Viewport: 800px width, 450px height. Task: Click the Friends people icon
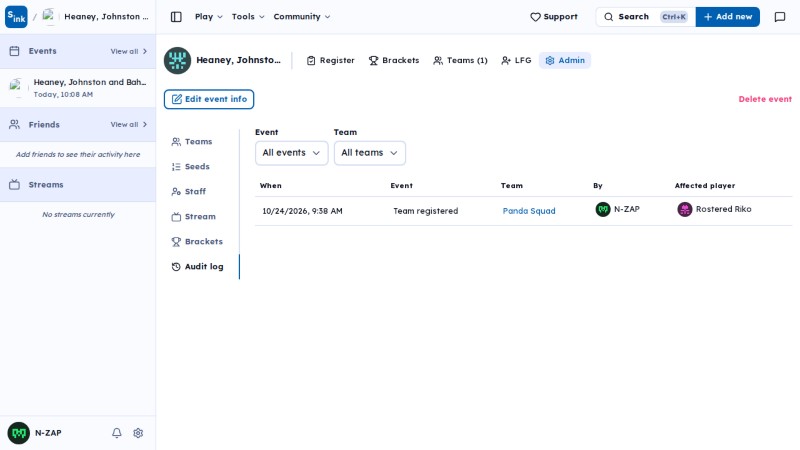coord(14,124)
